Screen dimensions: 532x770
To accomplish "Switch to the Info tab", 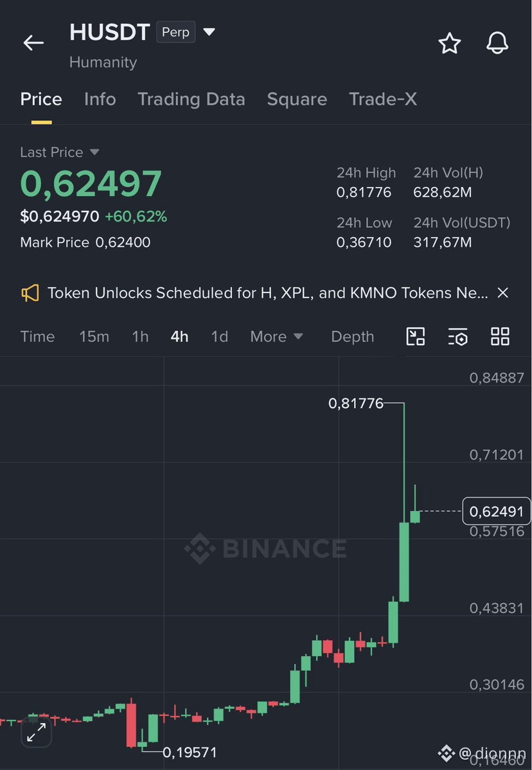I will click(x=100, y=99).
